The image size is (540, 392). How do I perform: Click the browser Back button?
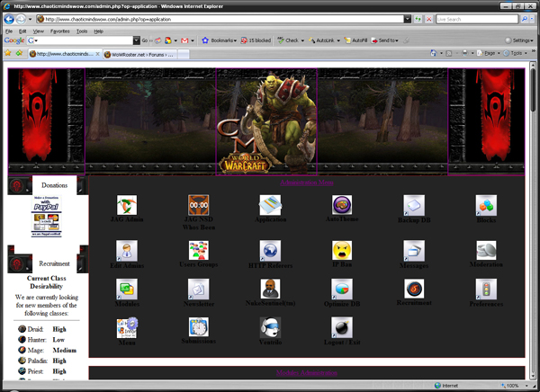[x=9, y=19]
